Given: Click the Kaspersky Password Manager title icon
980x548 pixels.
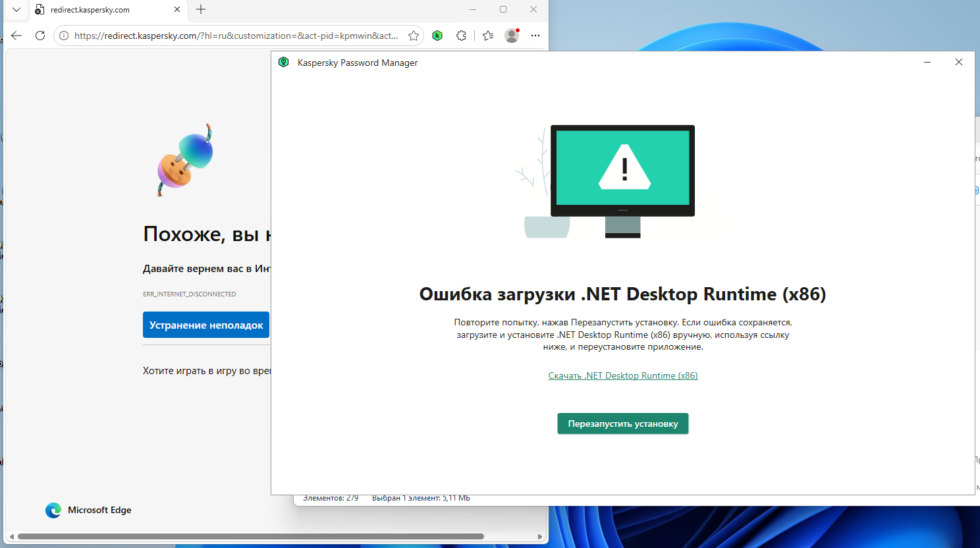Looking at the screenshot, I should click(x=284, y=63).
